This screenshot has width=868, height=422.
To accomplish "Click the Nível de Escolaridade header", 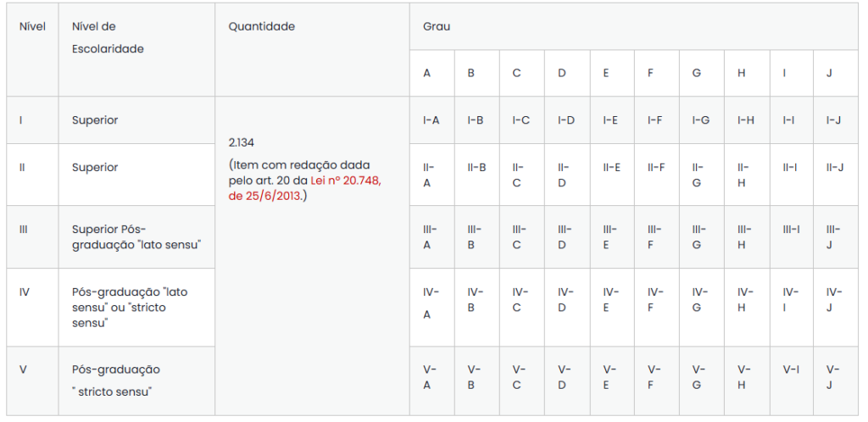I will (x=108, y=38).
